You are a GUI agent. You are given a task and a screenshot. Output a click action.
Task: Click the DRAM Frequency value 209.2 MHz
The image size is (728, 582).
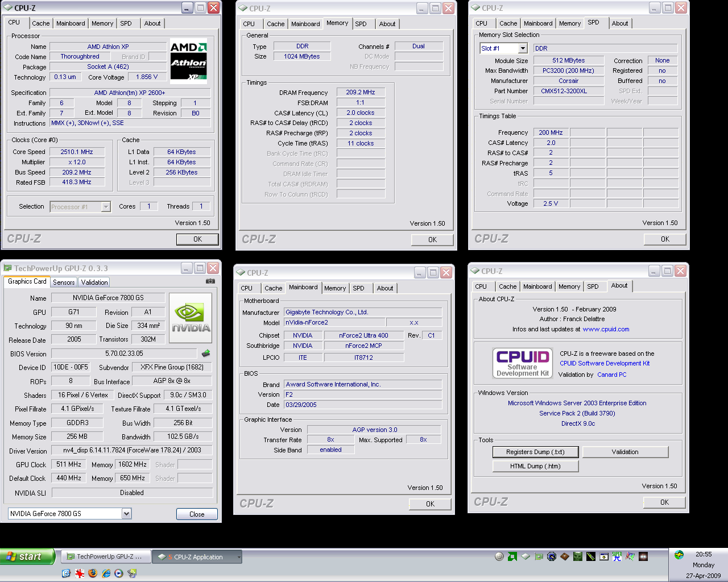point(361,92)
